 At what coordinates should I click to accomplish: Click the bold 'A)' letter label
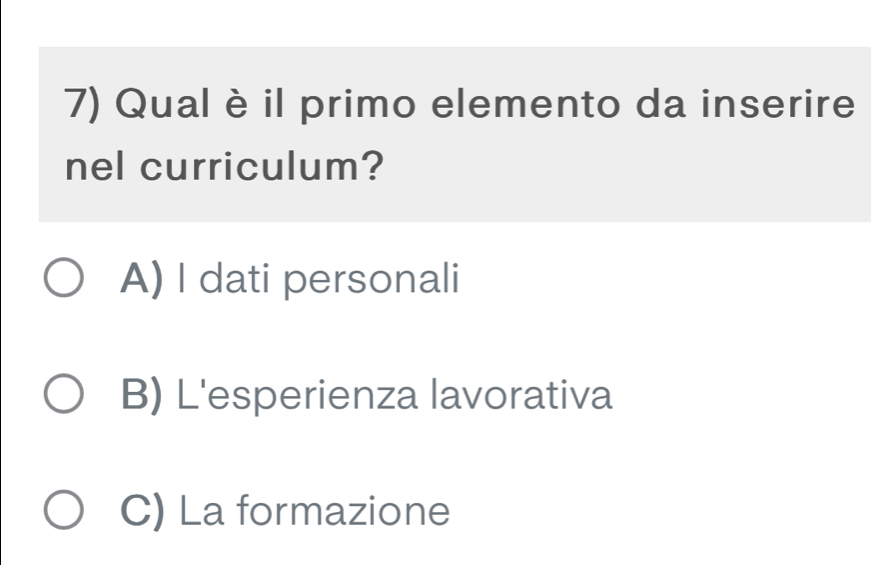tap(143, 279)
